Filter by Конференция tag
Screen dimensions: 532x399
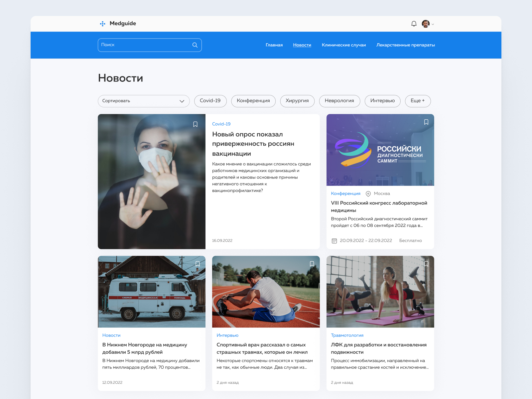click(253, 101)
